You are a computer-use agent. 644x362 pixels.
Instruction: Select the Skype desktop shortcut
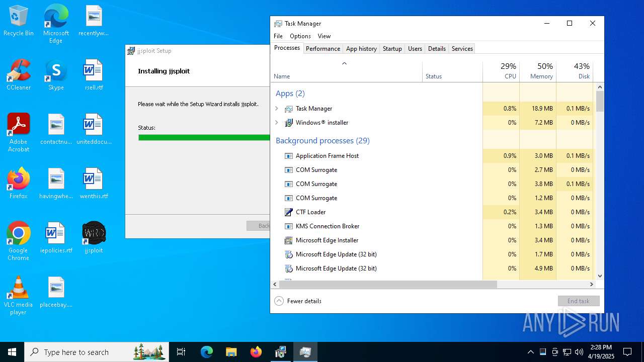(x=56, y=74)
